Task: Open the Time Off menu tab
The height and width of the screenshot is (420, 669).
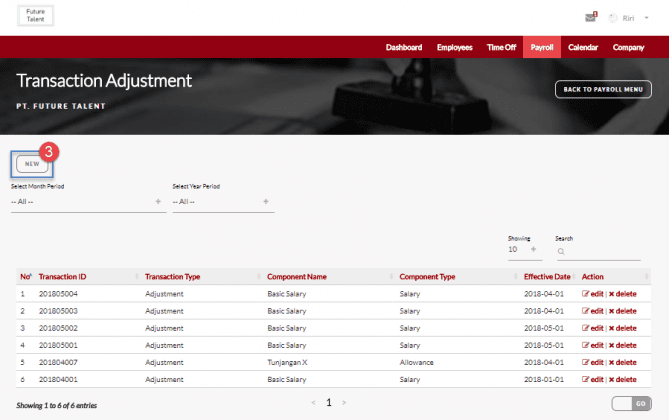Action: [x=502, y=47]
